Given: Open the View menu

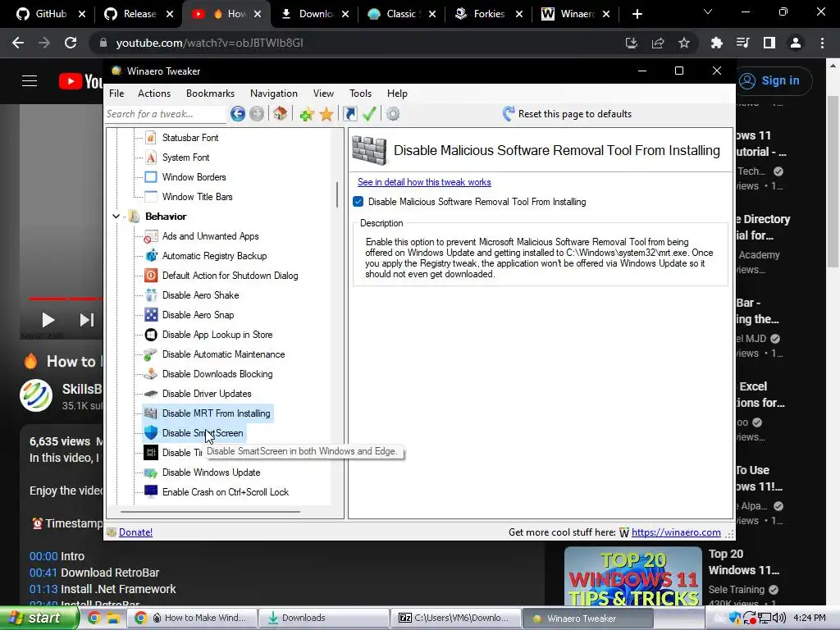Looking at the screenshot, I should tap(323, 94).
